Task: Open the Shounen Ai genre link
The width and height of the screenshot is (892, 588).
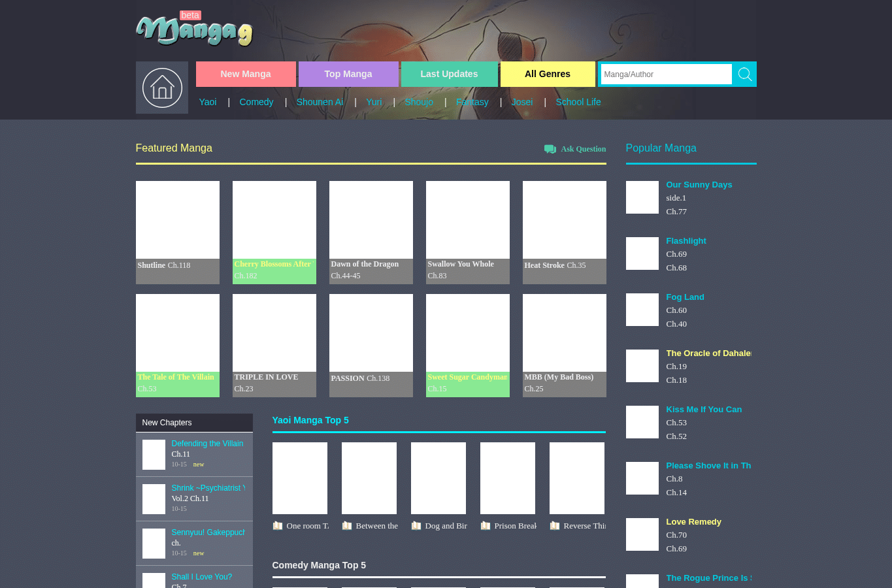Action: (x=320, y=102)
